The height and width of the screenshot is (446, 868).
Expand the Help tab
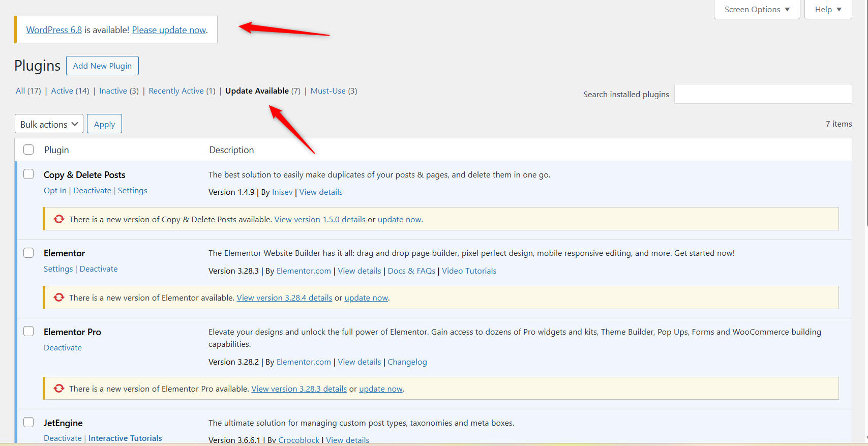coord(828,10)
